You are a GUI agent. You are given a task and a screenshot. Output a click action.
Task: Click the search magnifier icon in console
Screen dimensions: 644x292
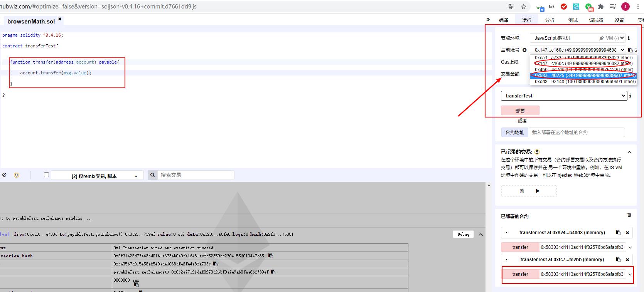pos(153,175)
